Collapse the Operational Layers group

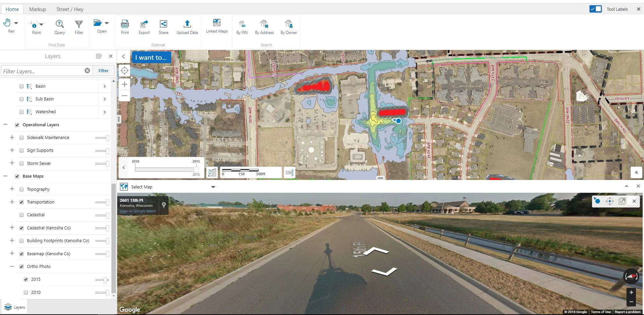(x=5, y=125)
